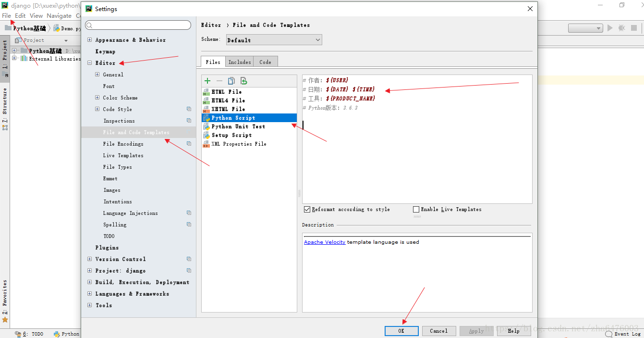This screenshot has height=338, width=644.
Task: Enable the Live Templates checkbox
Action: coord(416,210)
